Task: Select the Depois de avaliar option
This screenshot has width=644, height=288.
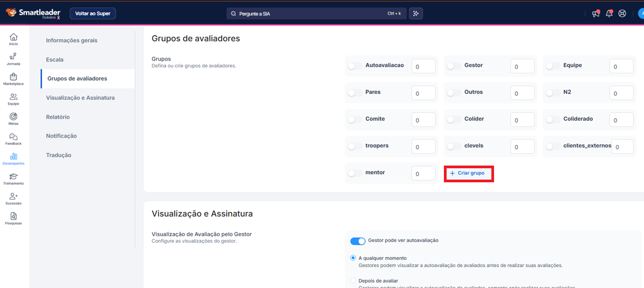Action: 353,280
